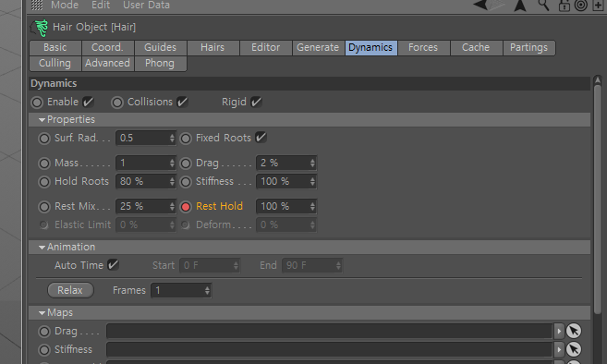Click the Mass keyframe dot
Screen dimensions: 607x364
[x=44, y=164]
